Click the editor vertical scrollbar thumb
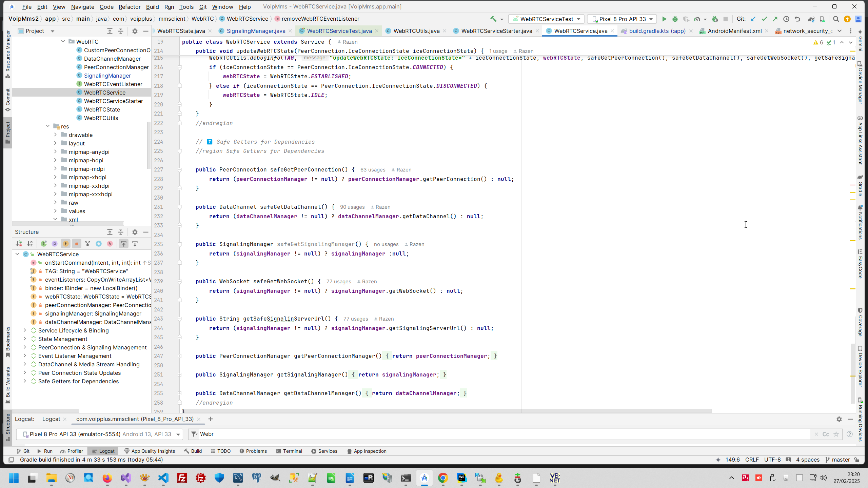Image resolution: width=868 pixels, height=488 pixels. pos(853,373)
